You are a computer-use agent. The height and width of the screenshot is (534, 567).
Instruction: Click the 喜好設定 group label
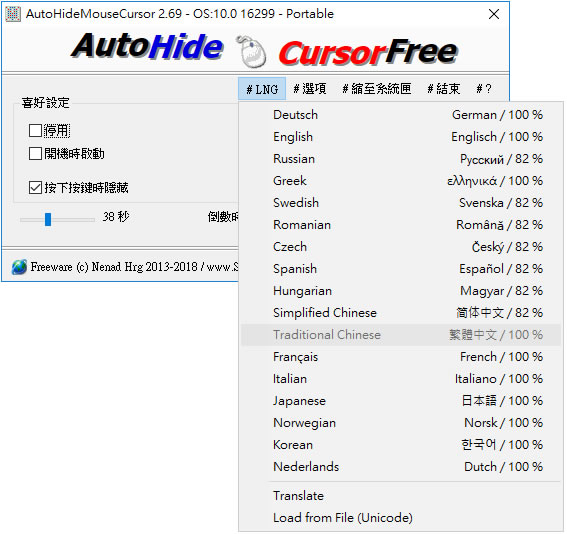[46, 103]
